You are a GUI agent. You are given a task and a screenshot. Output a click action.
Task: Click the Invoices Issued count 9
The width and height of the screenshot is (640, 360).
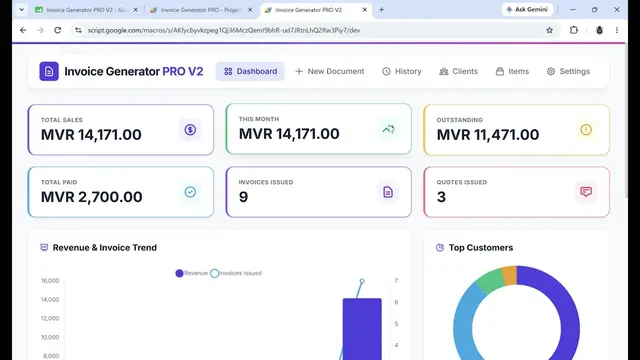243,197
